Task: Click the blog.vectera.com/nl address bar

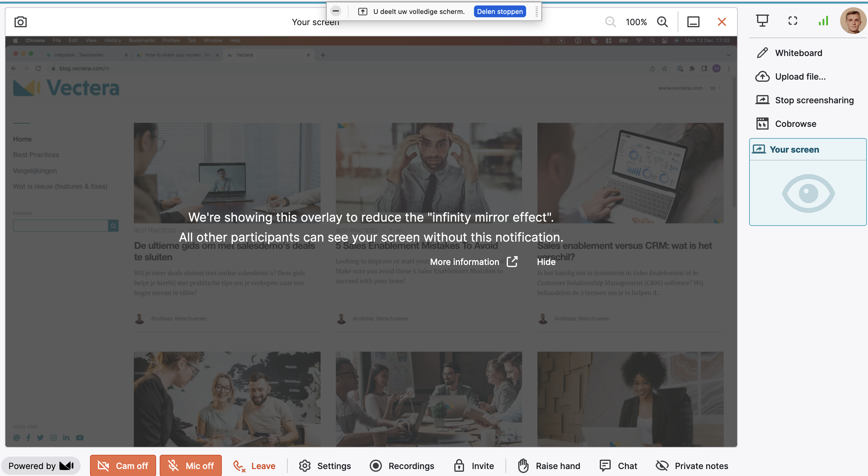Action: point(84,68)
